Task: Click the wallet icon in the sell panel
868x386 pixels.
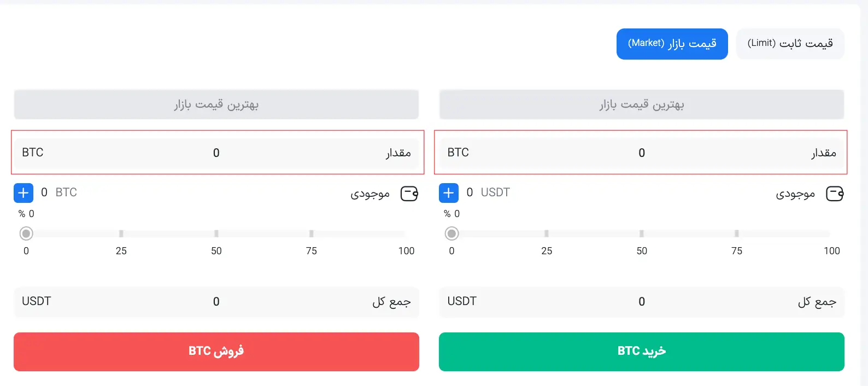Action: [409, 194]
